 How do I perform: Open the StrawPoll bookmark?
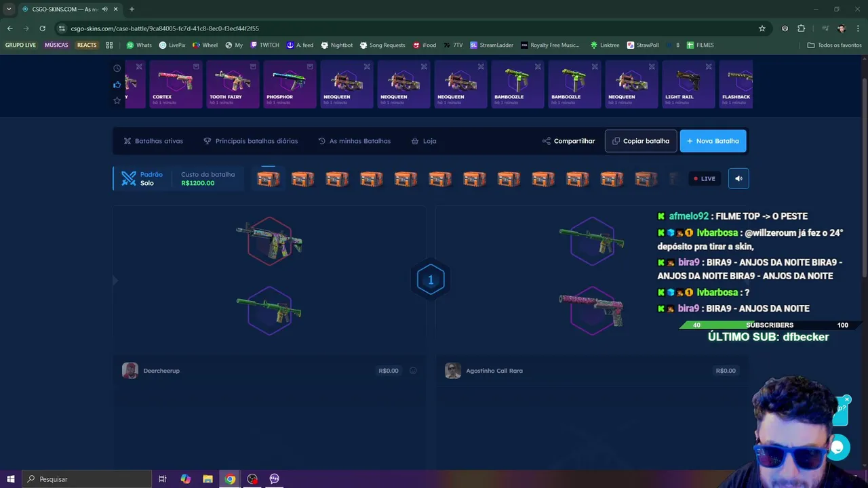pos(643,45)
